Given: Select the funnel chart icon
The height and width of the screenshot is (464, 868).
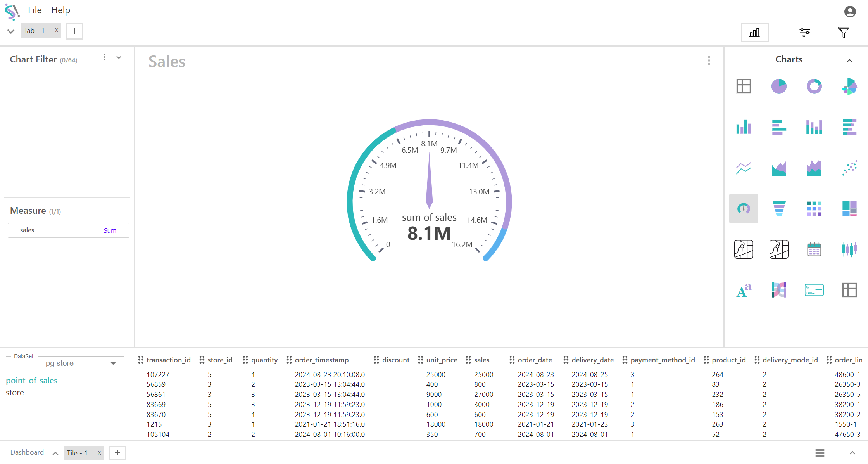Looking at the screenshot, I should tap(779, 208).
